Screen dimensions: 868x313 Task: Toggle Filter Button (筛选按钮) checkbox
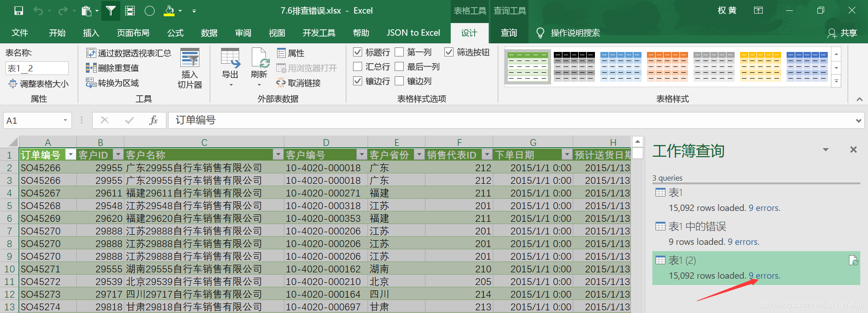pos(449,52)
